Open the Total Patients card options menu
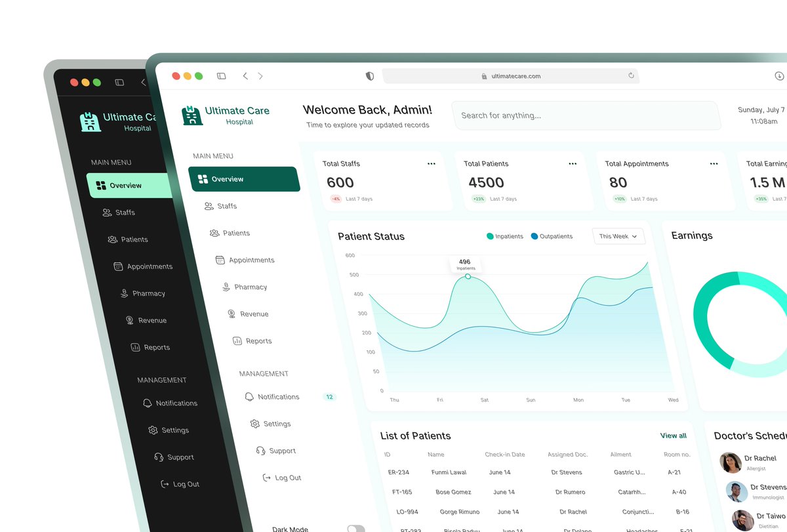 573,163
